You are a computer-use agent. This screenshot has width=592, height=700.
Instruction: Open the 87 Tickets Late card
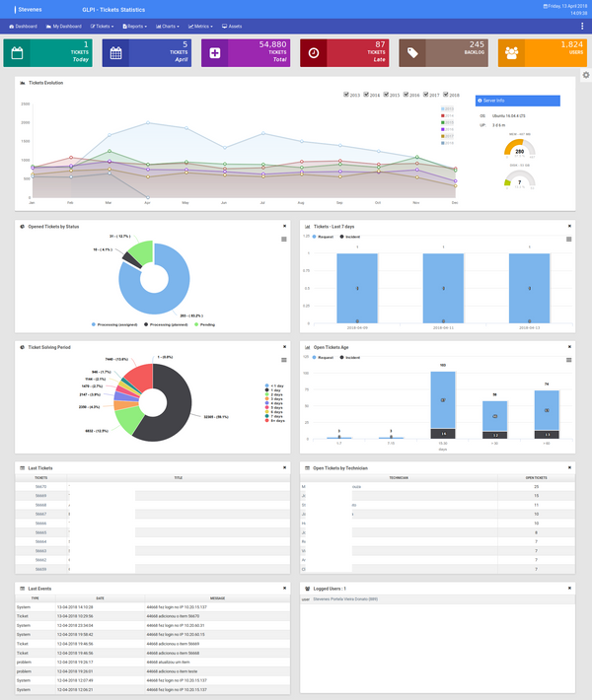click(x=344, y=53)
